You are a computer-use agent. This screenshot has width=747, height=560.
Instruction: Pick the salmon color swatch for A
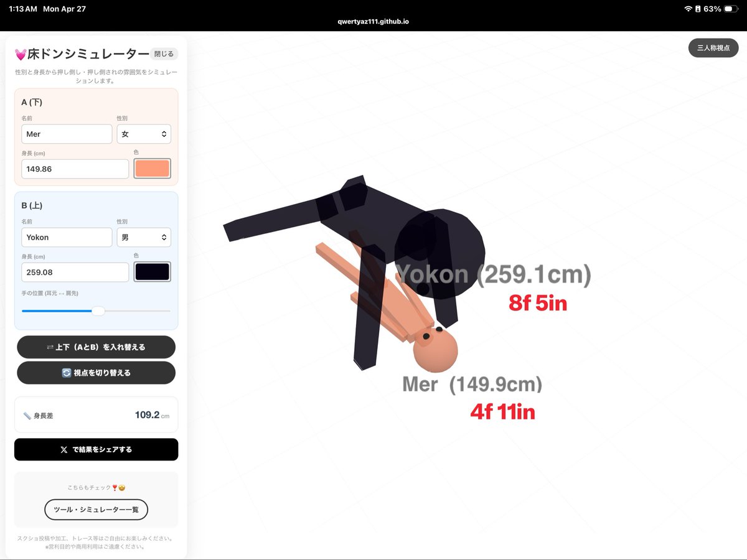coord(152,169)
